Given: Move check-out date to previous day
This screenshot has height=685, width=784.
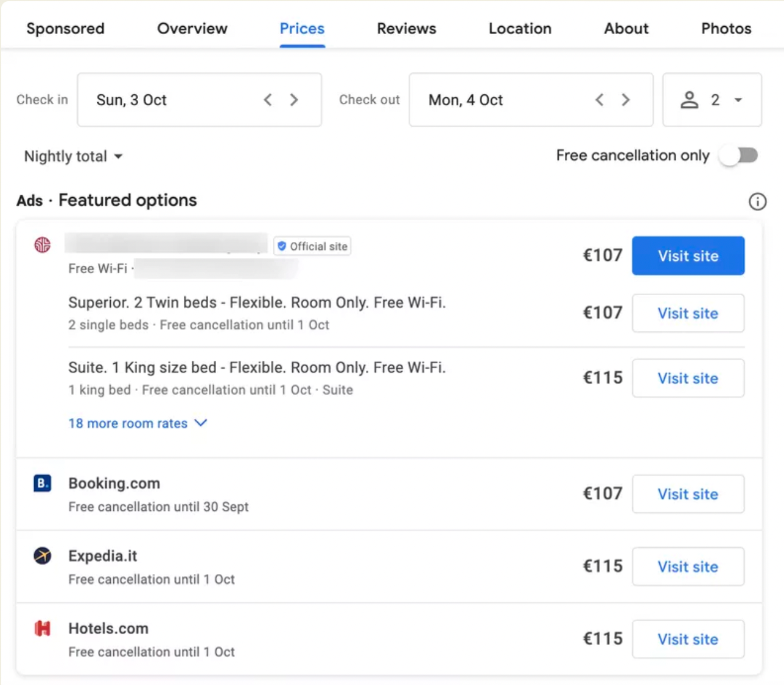Looking at the screenshot, I should (600, 100).
